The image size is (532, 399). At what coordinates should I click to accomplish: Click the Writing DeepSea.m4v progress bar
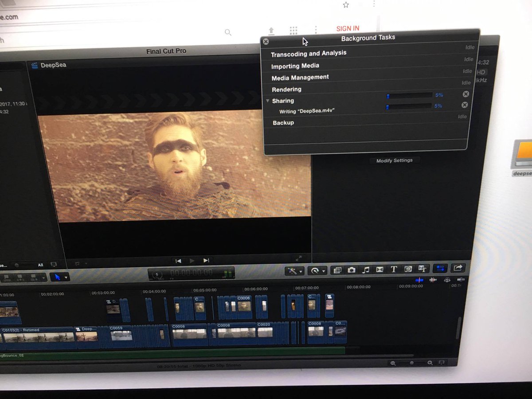pos(409,106)
